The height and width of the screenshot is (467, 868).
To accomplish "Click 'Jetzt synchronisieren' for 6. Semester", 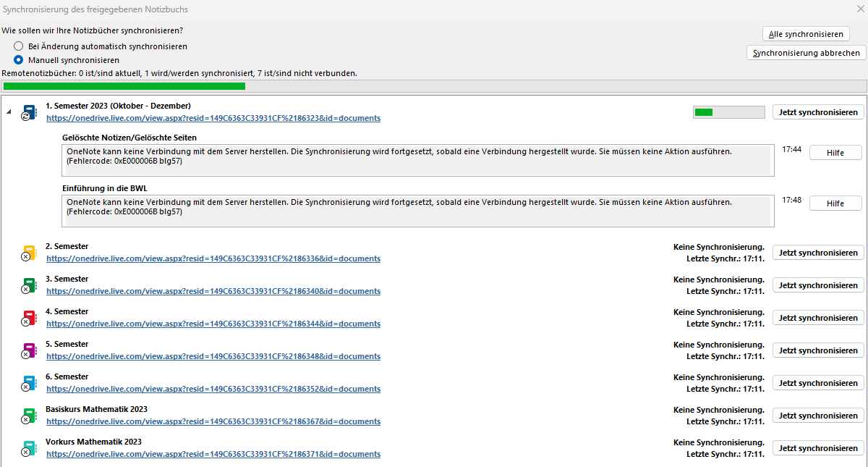I will (x=818, y=383).
